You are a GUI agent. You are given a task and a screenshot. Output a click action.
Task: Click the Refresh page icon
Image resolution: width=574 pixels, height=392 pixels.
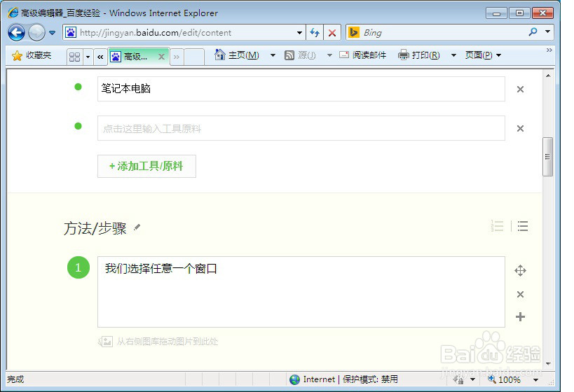[x=315, y=33]
